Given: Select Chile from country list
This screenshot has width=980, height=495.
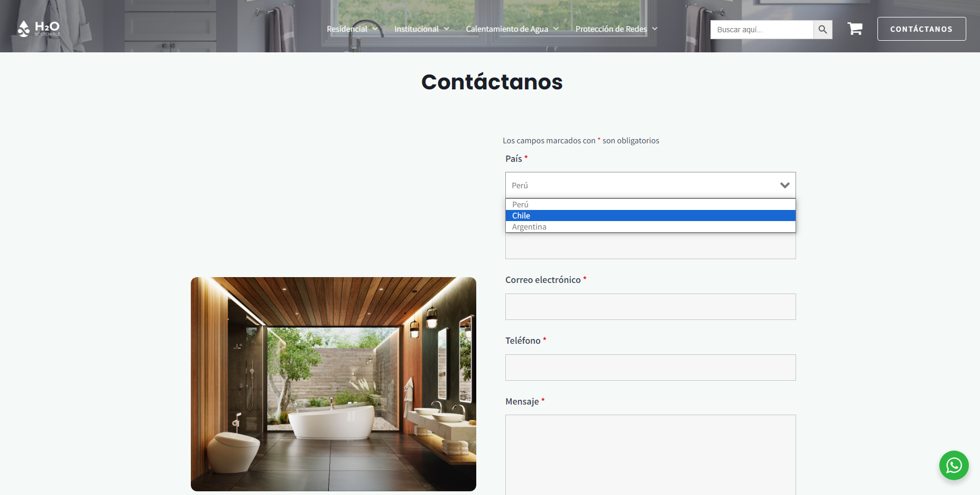Looking at the screenshot, I should (650, 216).
